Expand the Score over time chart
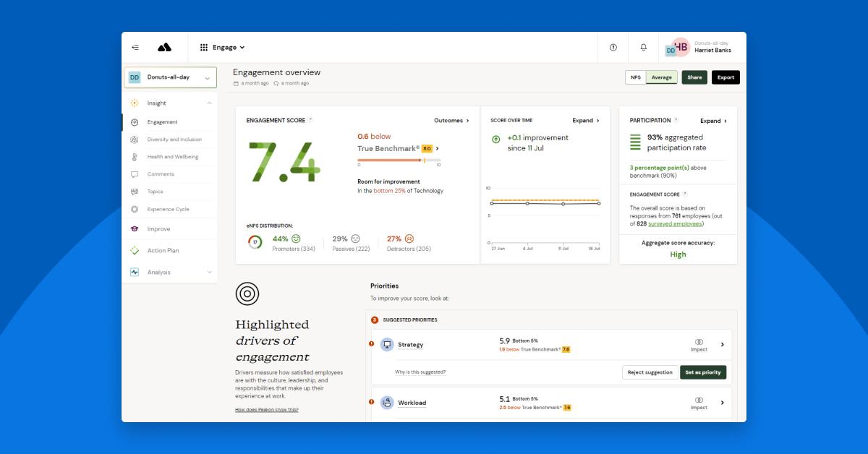868x454 pixels. point(584,121)
